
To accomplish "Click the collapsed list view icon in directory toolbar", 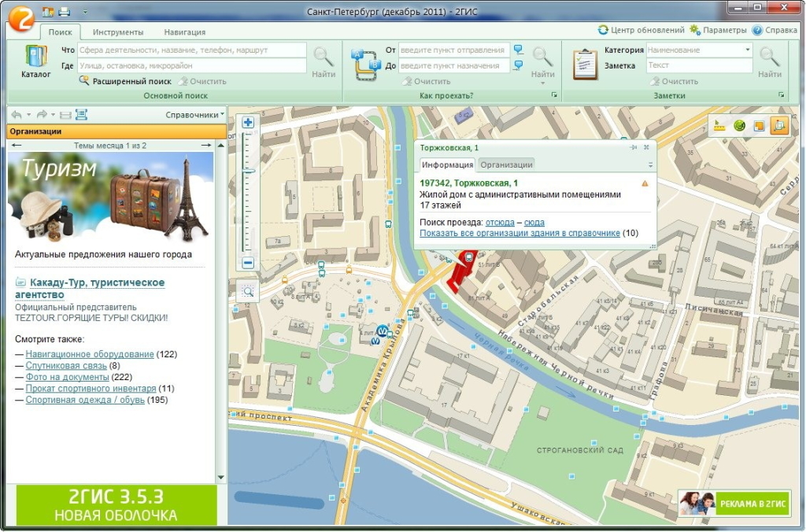I will coord(65,115).
